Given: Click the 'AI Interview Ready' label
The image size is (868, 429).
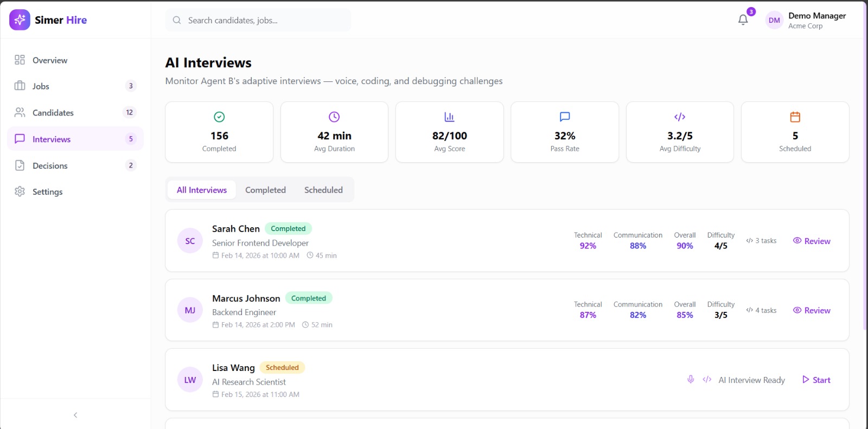Looking at the screenshot, I should (751, 380).
